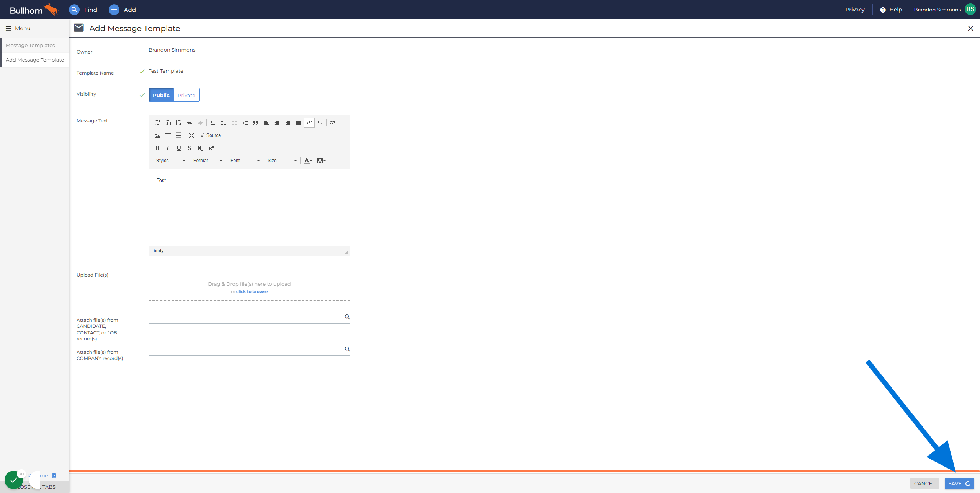Insert an image into the message
The image size is (980, 493).
[157, 135]
